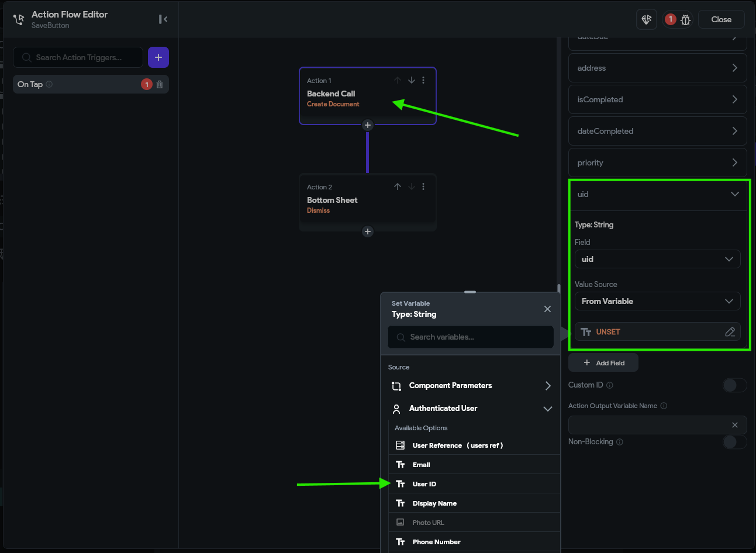
Task: Move Action 1 up
Action: pyautogui.click(x=398, y=80)
